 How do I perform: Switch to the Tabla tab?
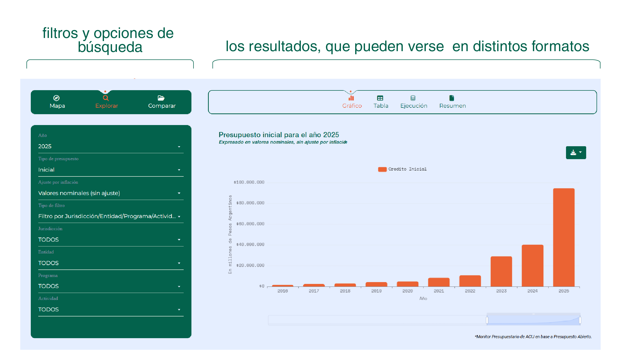(380, 102)
